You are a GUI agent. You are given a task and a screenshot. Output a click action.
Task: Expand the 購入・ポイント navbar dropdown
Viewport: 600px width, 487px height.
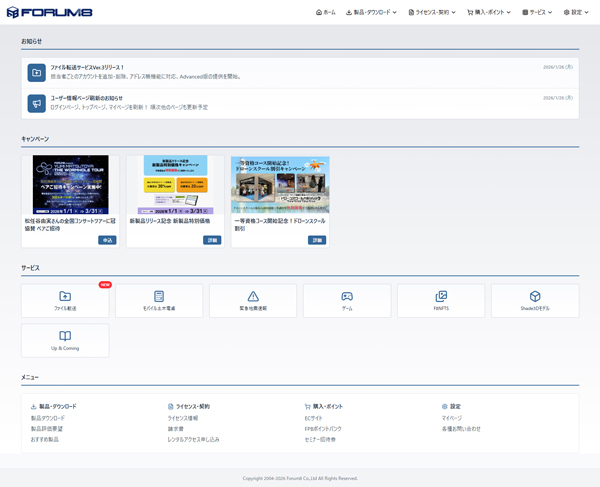click(489, 12)
